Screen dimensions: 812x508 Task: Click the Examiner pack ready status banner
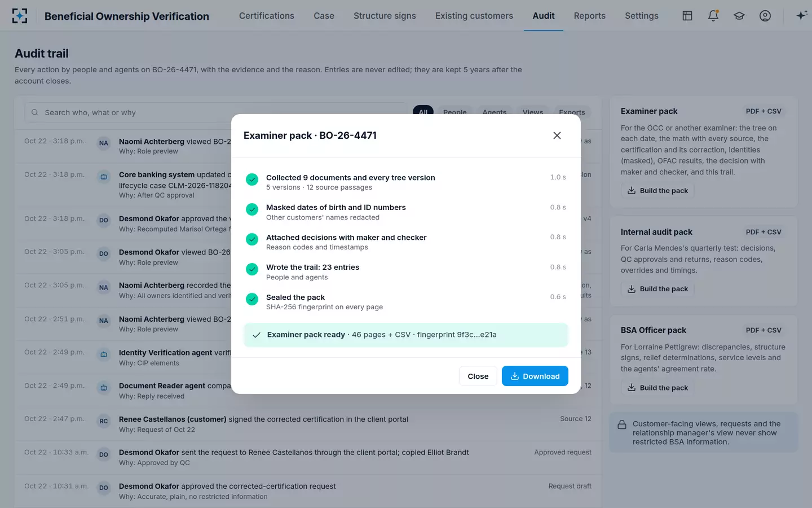(x=406, y=335)
